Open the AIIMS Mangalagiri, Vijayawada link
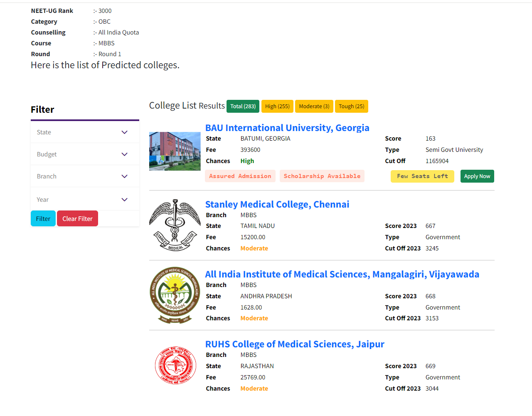Image resolution: width=532 pixels, height=416 pixels. tap(342, 274)
